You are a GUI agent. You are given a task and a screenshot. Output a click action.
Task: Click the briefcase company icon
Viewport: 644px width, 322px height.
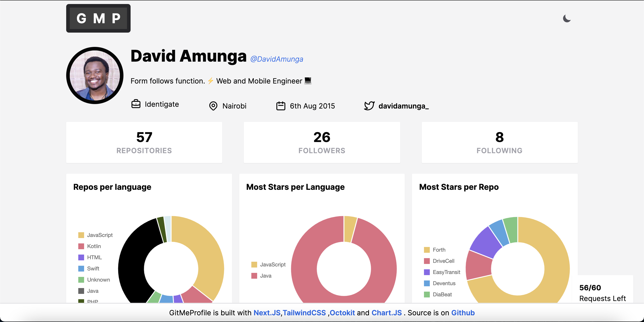[x=136, y=104]
